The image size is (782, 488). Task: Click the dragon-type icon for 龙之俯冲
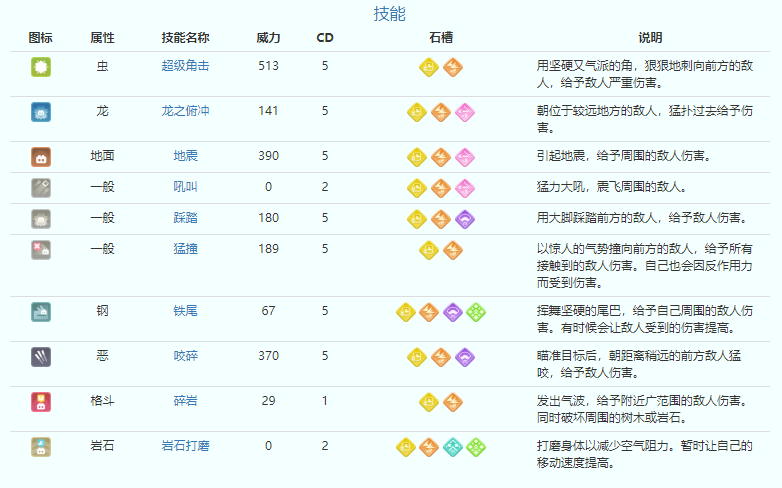pyautogui.click(x=41, y=112)
